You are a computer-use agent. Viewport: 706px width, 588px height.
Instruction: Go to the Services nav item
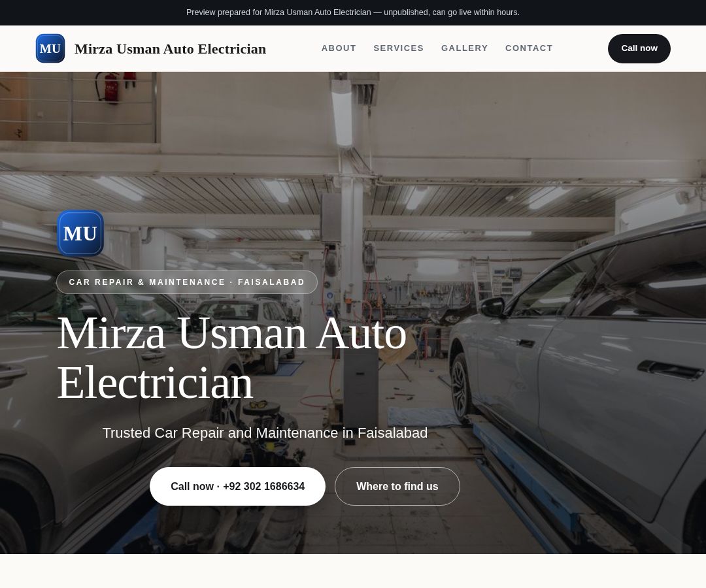click(399, 48)
